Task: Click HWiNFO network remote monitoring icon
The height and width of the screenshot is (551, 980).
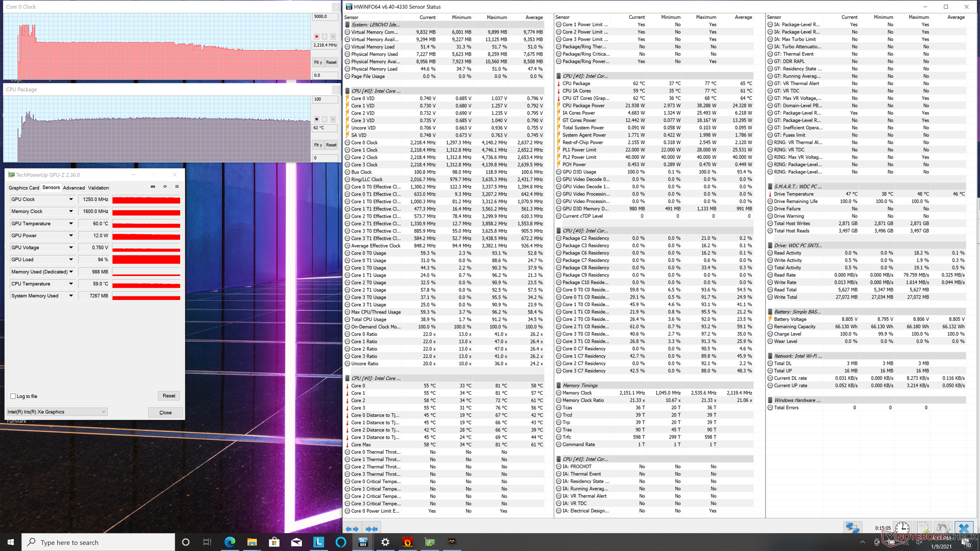Action: [852, 528]
